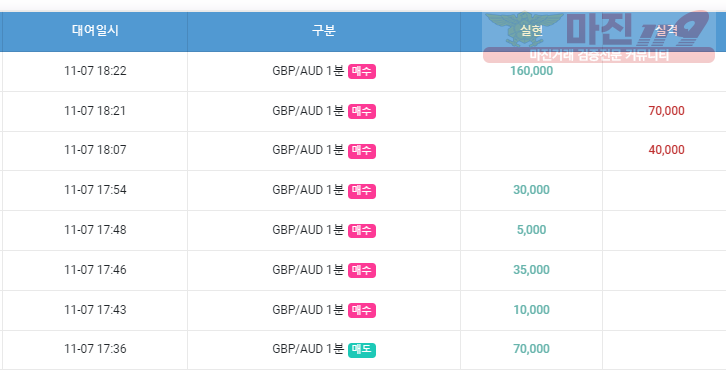Select the 35,000 realized amount

[x=532, y=270]
